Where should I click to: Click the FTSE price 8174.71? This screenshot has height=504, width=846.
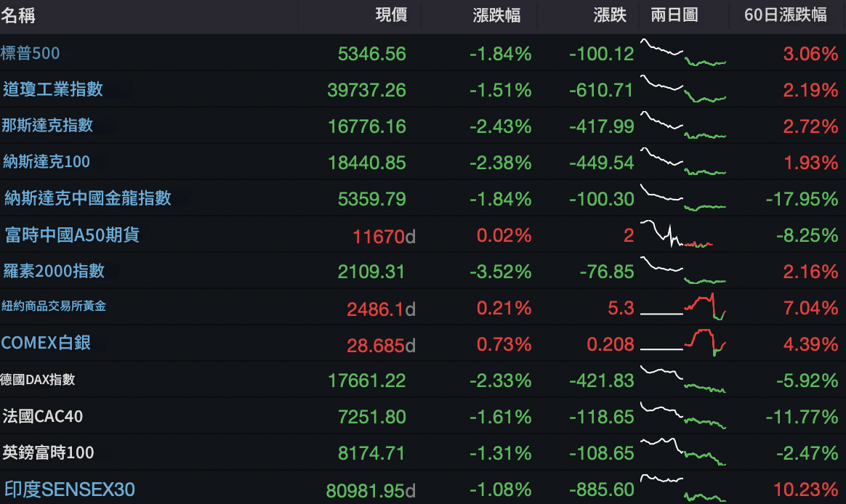click(x=371, y=452)
